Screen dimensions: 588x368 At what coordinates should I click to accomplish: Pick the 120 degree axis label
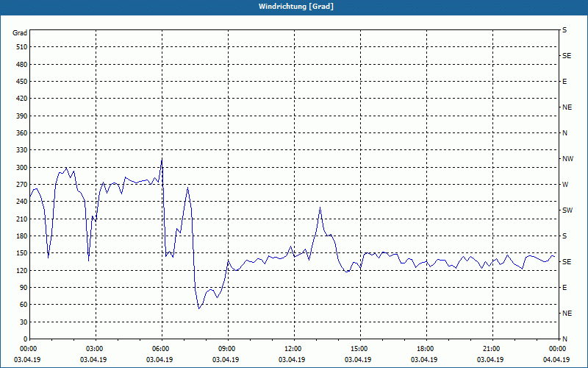22,270
